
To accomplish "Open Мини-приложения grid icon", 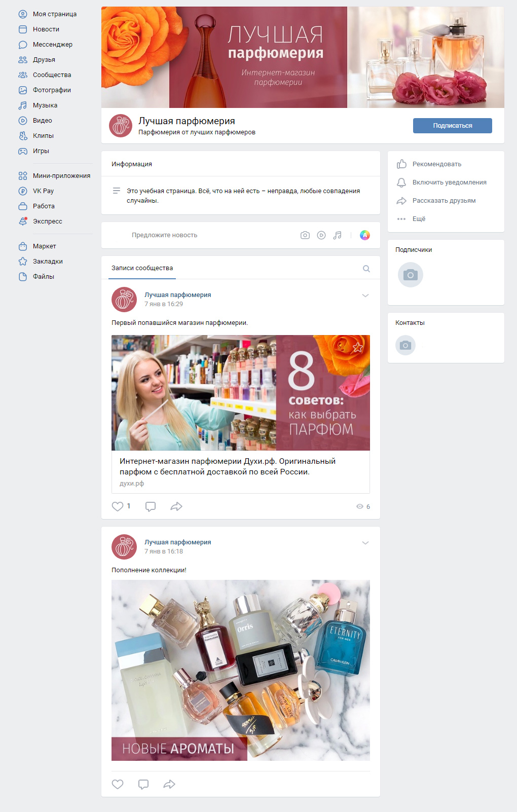I will (23, 176).
